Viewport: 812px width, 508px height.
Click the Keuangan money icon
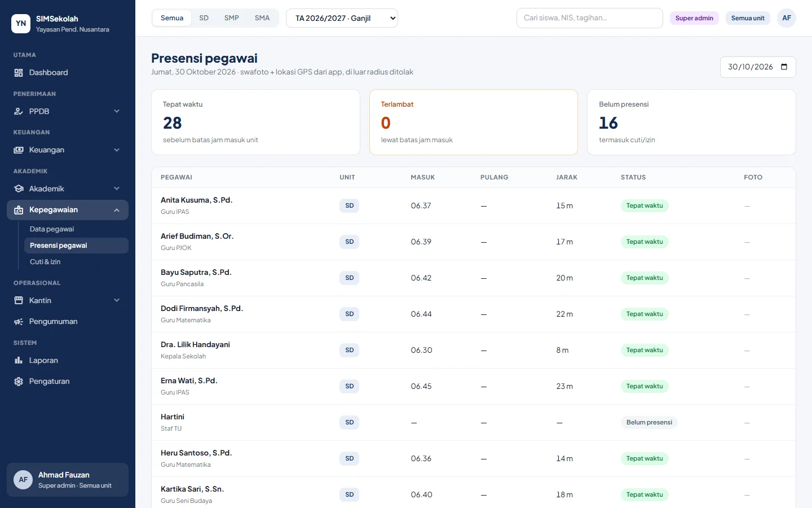click(19, 150)
